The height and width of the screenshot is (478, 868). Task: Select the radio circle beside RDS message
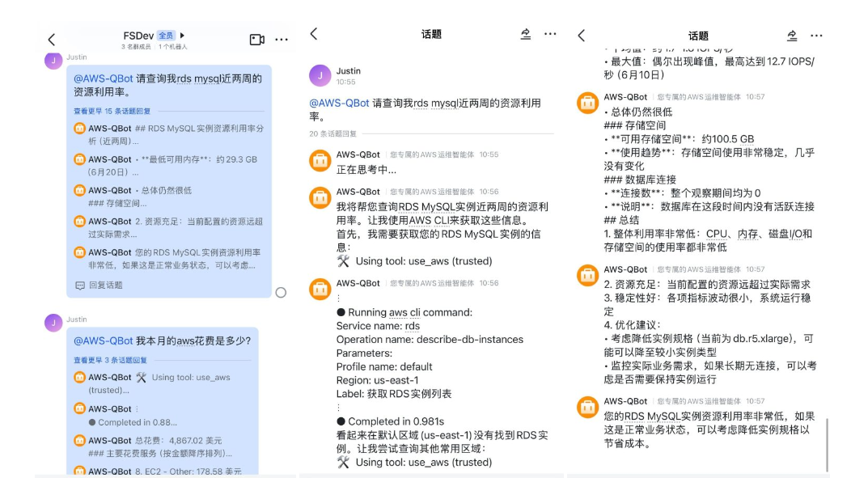[281, 293]
